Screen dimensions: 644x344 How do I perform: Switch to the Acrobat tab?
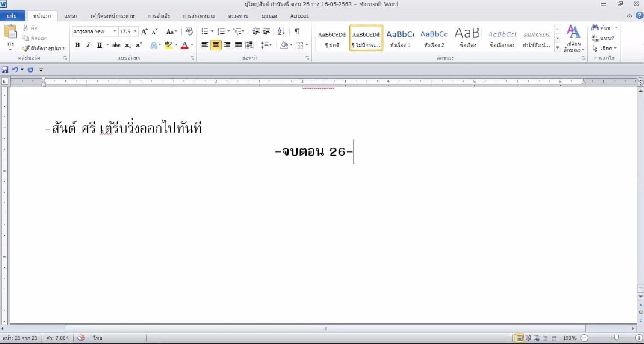click(x=299, y=16)
